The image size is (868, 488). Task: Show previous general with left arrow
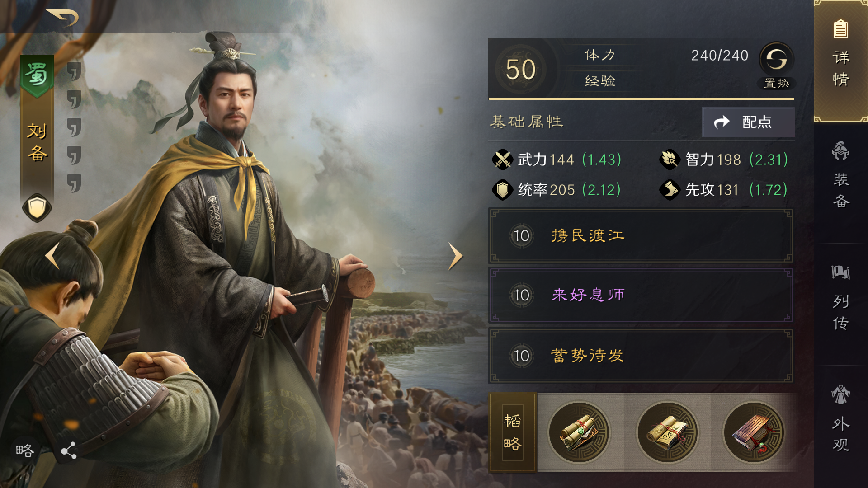(52, 256)
